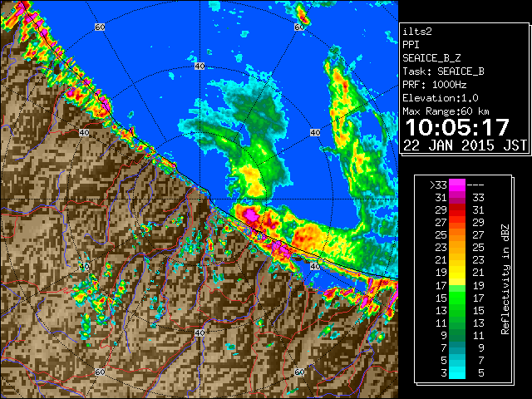Select the "---" top legend value
This screenshot has width=532, height=399.
click(475, 185)
